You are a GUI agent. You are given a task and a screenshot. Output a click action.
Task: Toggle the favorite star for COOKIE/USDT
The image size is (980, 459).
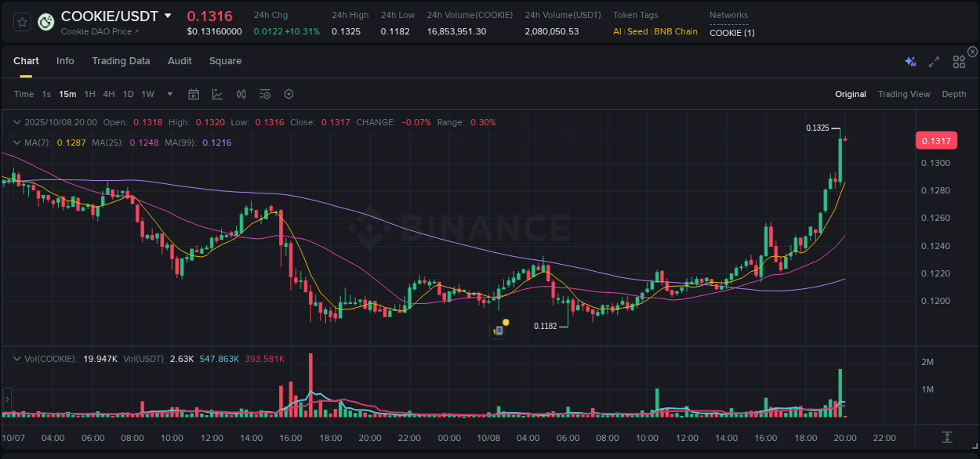[23, 21]
